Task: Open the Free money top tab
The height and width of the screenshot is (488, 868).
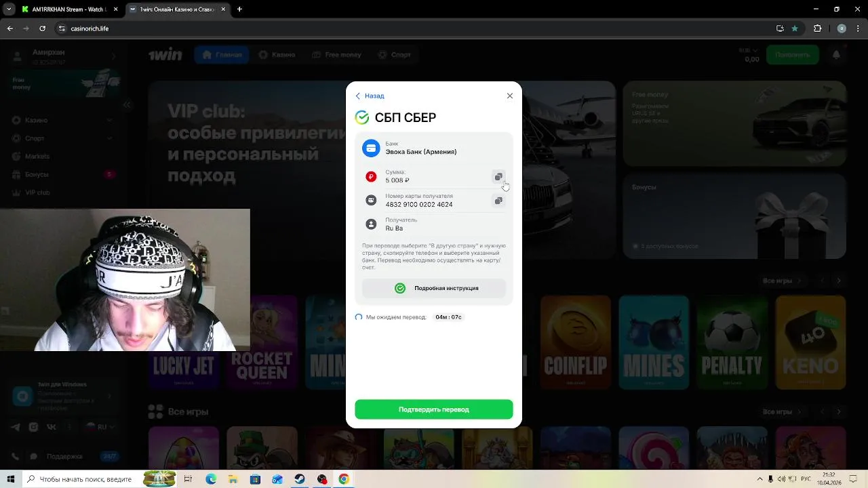Action: tap(336, 54)
